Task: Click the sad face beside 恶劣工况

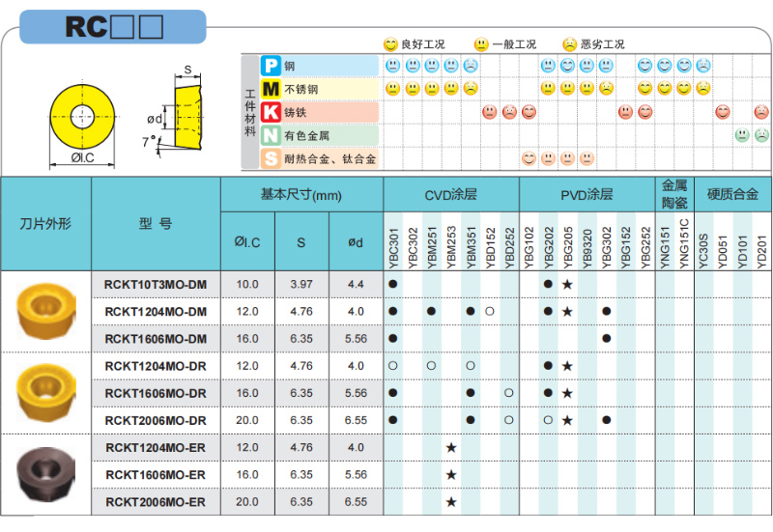Action: (x=570, y=44)
